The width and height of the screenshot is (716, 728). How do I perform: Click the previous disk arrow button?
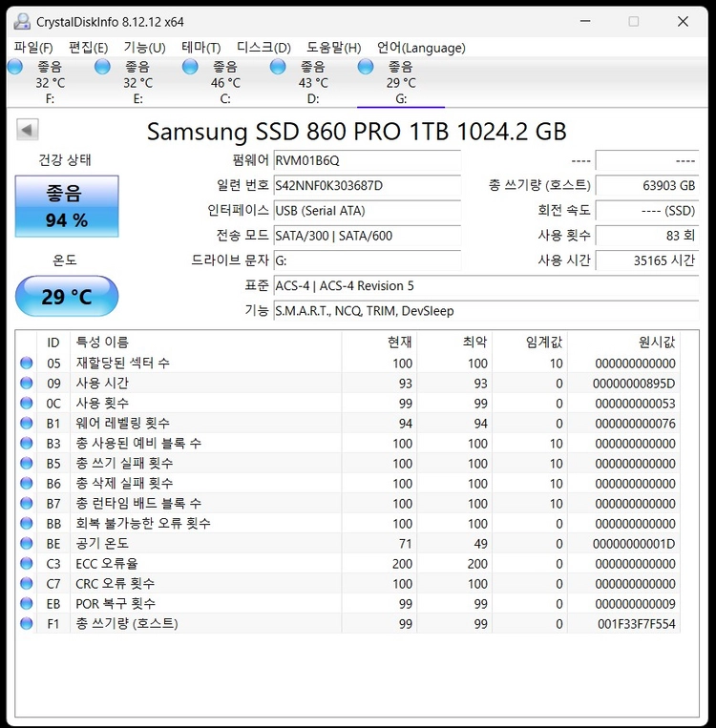[28, 130]
